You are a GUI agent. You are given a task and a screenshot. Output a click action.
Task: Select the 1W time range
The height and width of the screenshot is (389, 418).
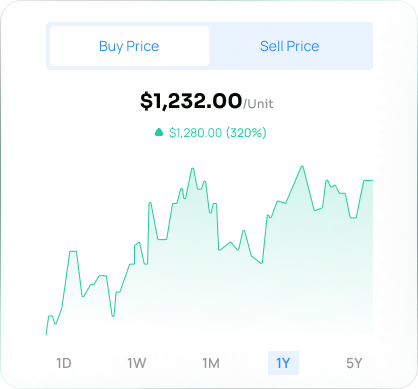click(137, 363)
